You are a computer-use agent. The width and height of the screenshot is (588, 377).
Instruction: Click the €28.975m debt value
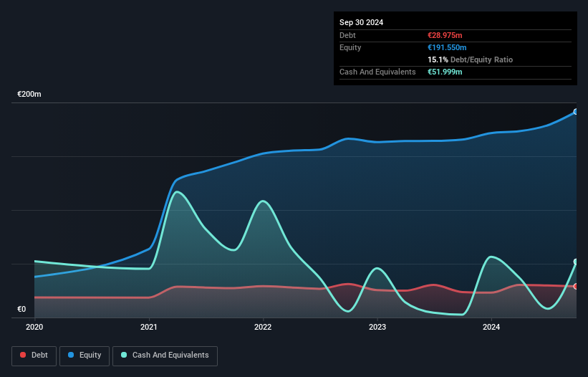click(445, 35)
